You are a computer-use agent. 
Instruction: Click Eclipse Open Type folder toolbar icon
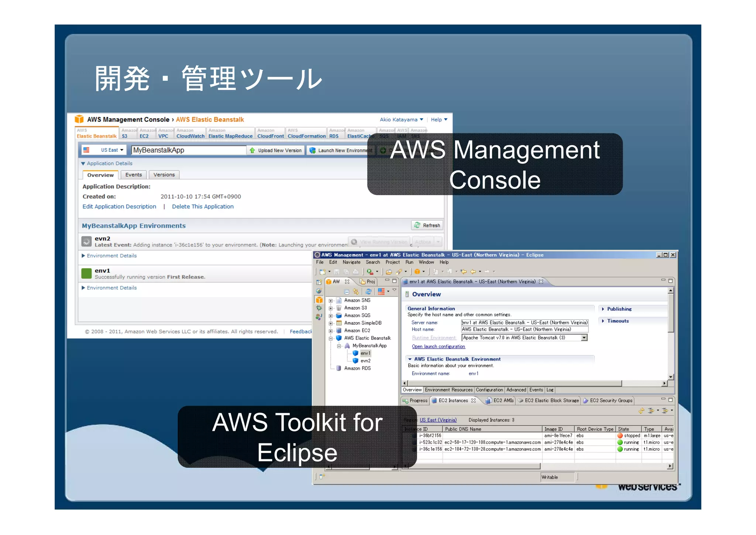(x=389, y=272)
